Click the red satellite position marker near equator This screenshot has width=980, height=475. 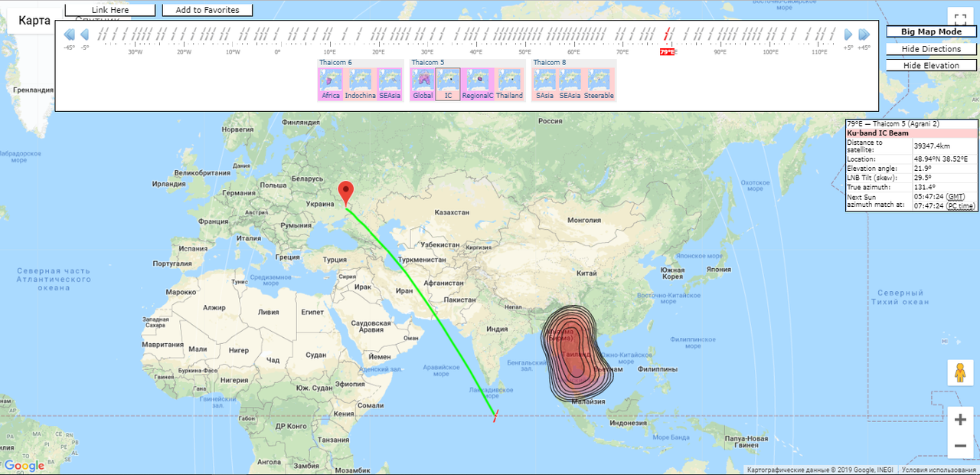click(x=496, y=416)
